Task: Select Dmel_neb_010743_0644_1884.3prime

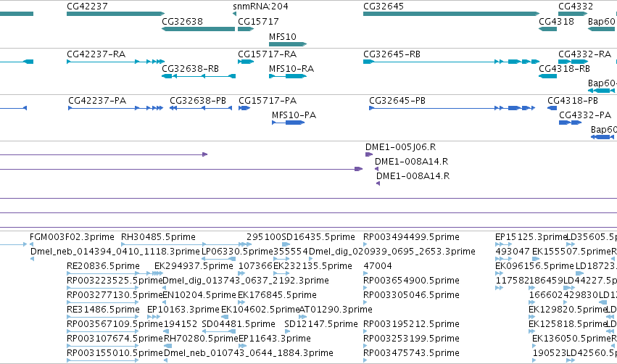Action: [248, 353]
